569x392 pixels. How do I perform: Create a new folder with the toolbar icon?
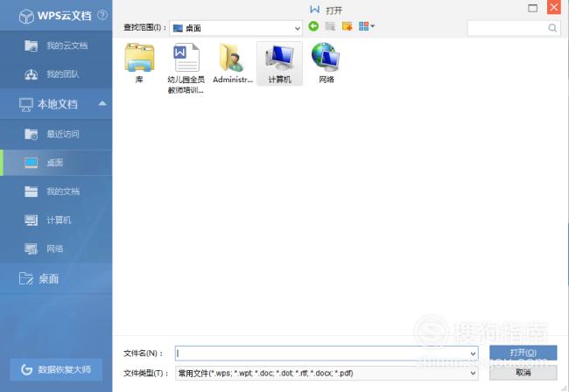[x=348, y=26]
